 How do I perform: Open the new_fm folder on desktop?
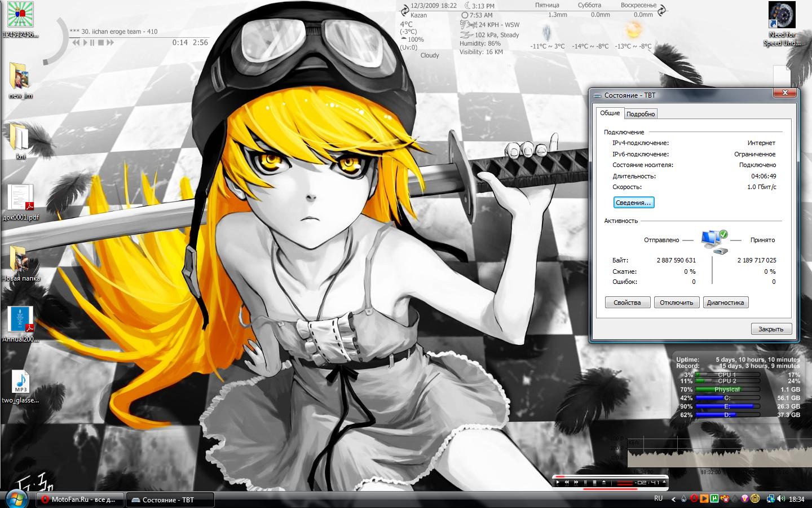coord(20,80)
